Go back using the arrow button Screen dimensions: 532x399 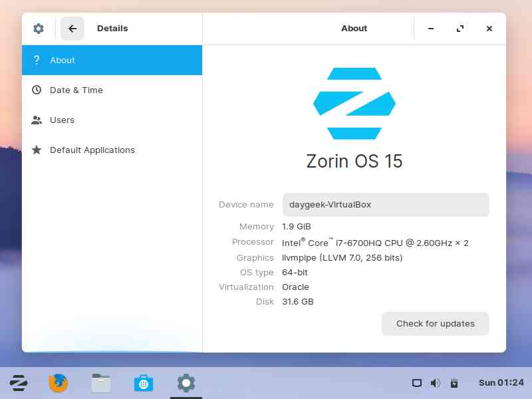point(72,29)
